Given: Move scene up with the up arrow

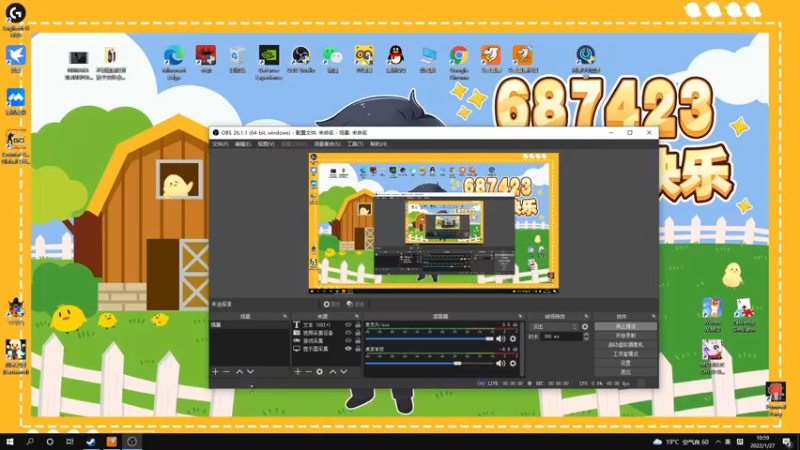Looking at the screenshot, I should coord(239,372).
